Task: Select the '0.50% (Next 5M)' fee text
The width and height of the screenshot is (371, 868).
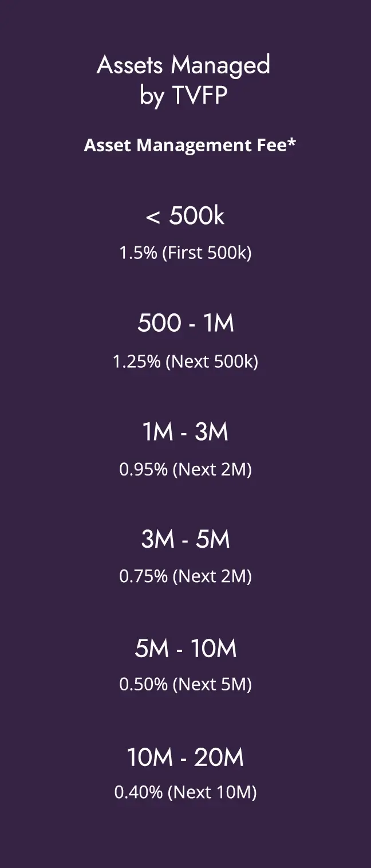Action: click(x=185, y=684)
